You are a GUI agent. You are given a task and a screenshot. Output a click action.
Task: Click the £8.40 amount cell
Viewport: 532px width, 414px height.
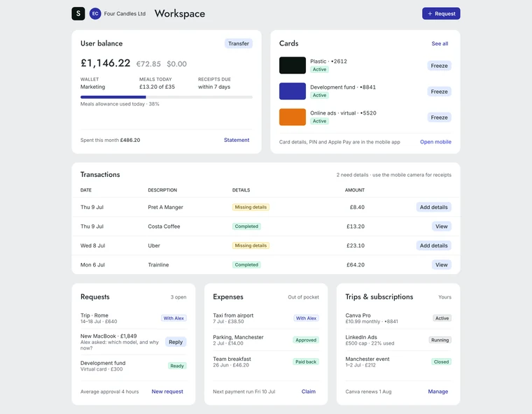(357, 207)
